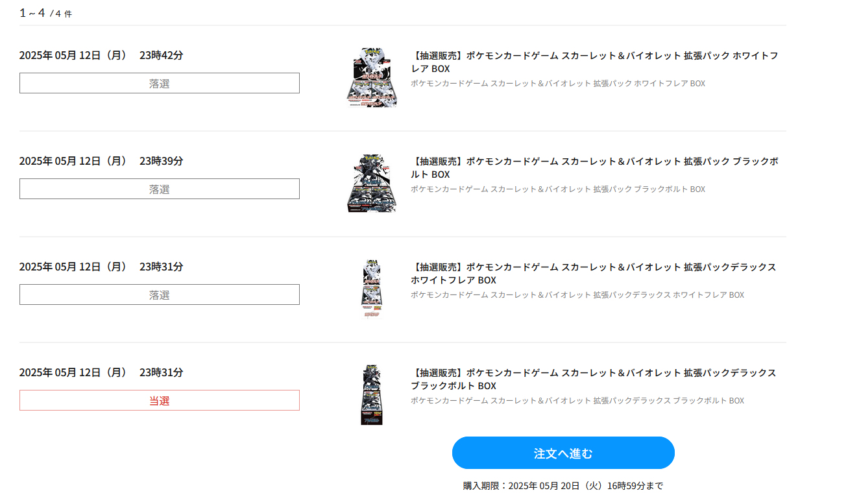Open the 拡張パックデラックス ホワイトフレア BOX title link
This screenshot has width=848, height=504.
click(592, 273)
